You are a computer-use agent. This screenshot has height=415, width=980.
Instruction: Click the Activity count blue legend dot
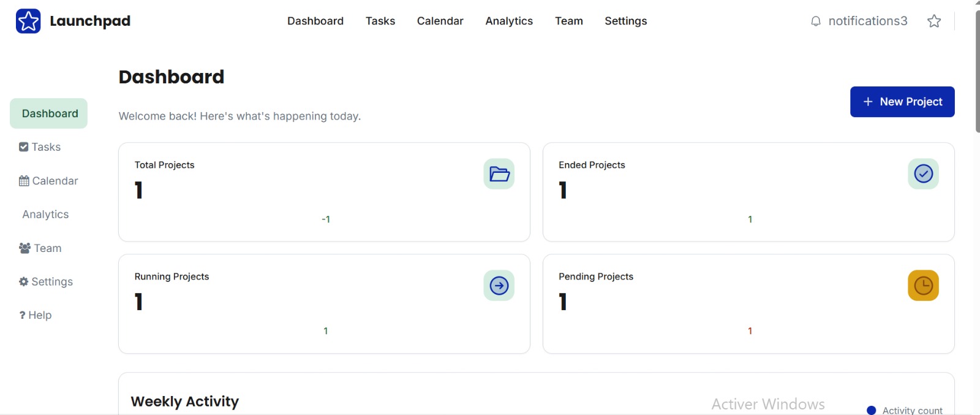coord(871,410)
